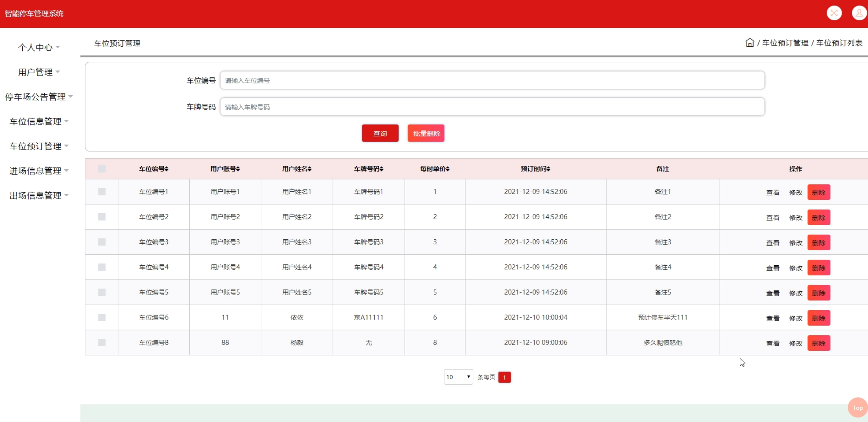Click the fullscreen toggle icon in header
The image size is (868, 422).
coord(834,13)
